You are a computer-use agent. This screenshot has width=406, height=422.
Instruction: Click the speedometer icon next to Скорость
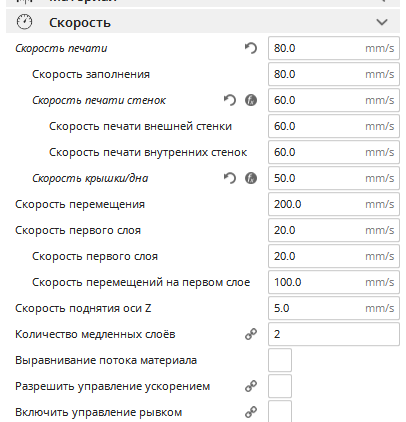(25, 22)
